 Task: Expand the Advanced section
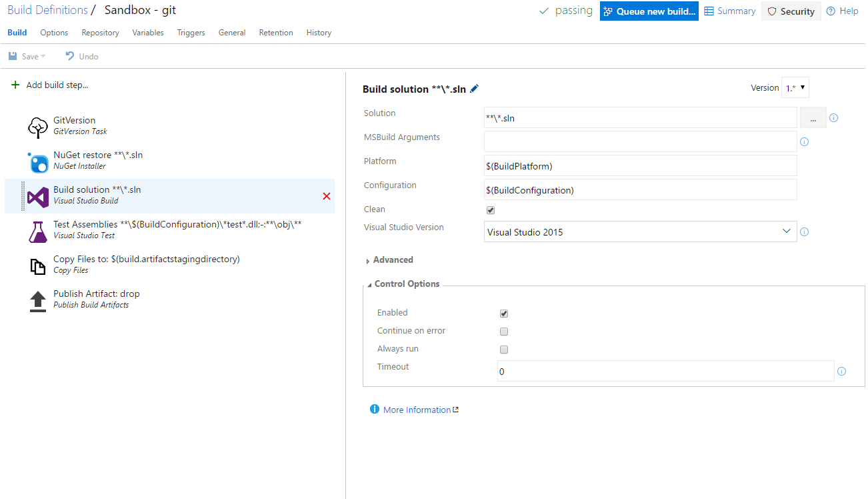[x=393, y=260]
